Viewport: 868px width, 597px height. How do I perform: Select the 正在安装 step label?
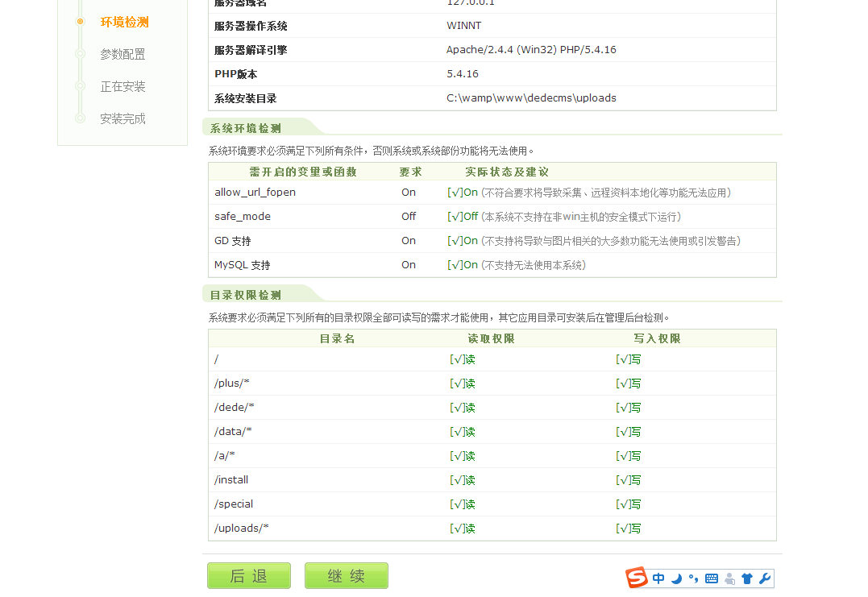coord(123,86)
